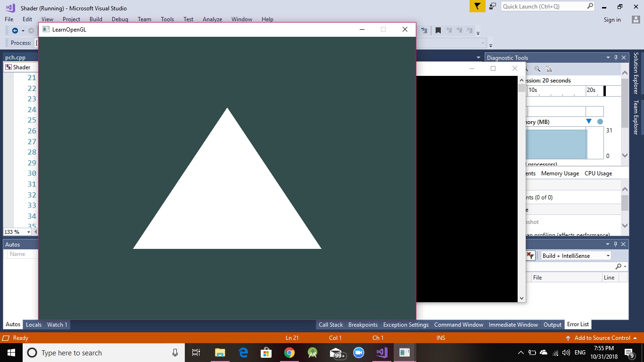The width and height of the screenshot is (644, 362).
Task: Open Build + IntelliSense dropdown
Action: point(608,255)
